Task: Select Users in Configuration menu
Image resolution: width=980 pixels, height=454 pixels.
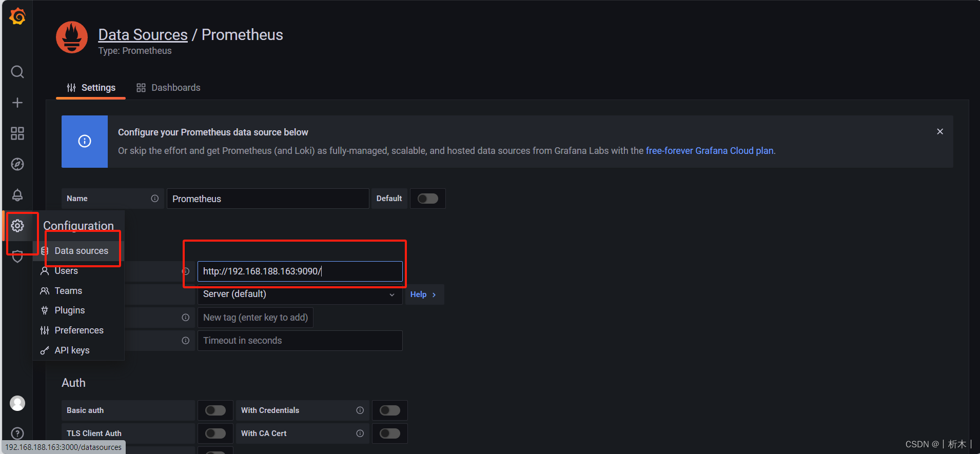Action: click(79, 271)
